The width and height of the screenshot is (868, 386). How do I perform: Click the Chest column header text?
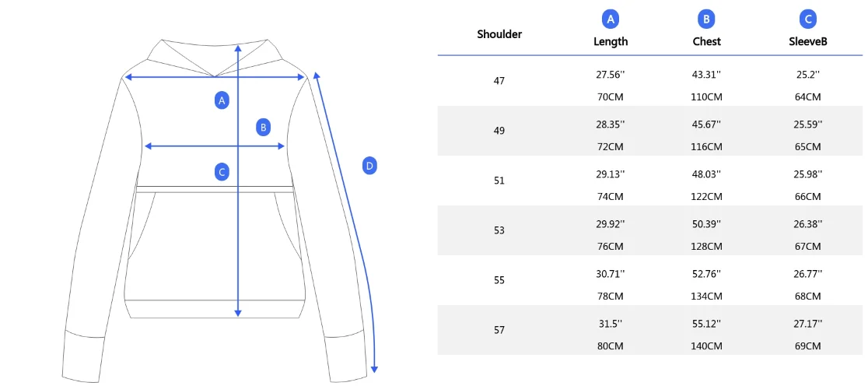pyautogui.click(x=706, y=41)
